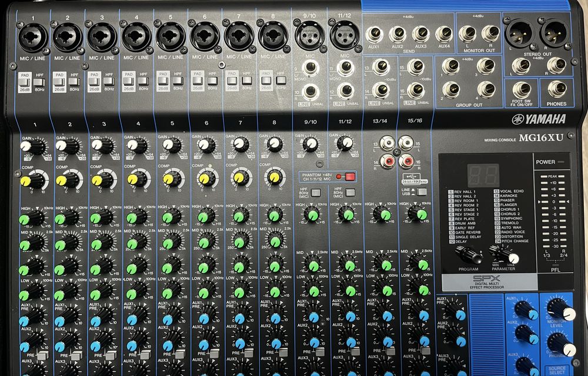588x376 pixels.
Task: Click the channel 9/10 HIGH EQ knob
Action: [x=312, y=214]
